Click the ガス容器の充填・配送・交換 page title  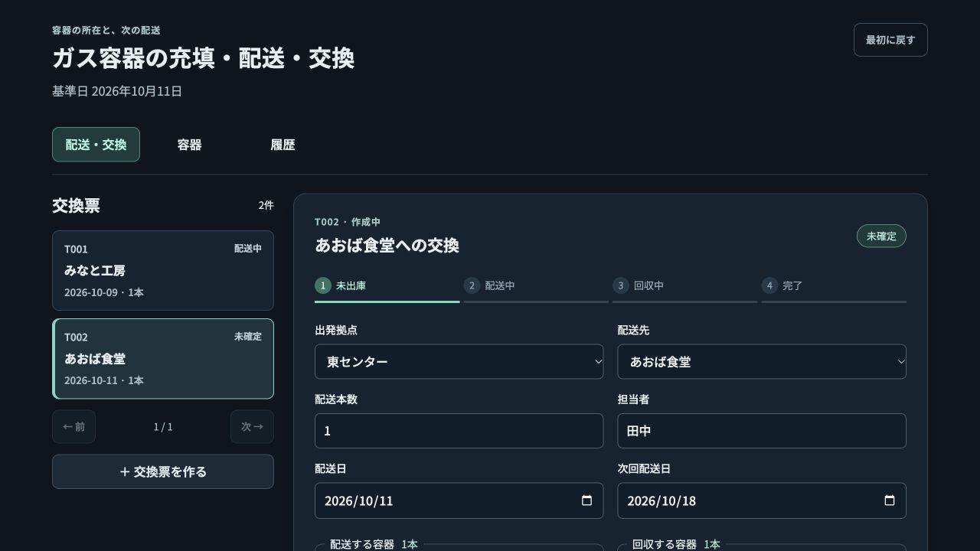203,58
